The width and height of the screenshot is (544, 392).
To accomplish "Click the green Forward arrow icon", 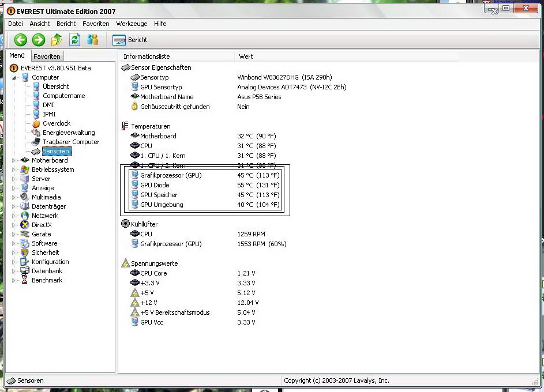I will (39, 40).
